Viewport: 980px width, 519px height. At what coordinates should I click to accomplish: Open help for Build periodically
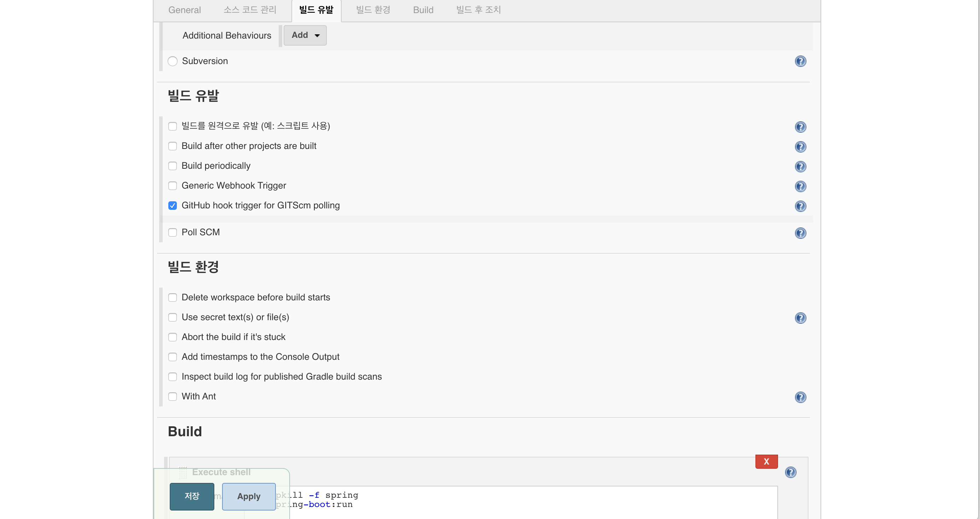(x=800, y=166)
